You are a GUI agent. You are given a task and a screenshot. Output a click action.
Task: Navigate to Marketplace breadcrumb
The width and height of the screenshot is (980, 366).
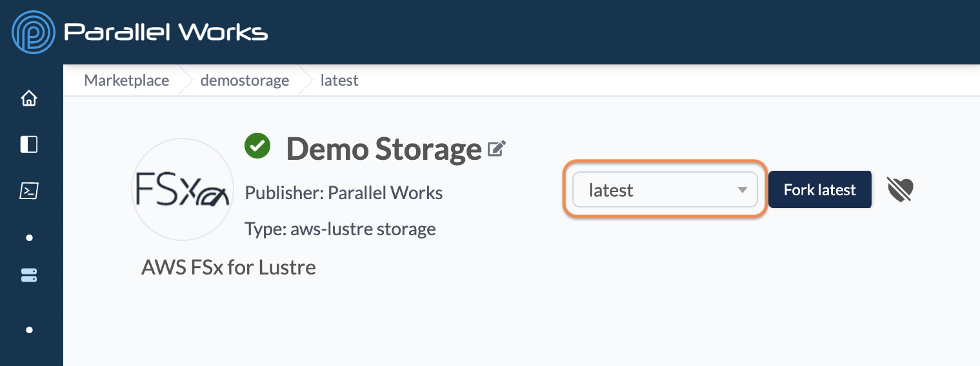click(127, 81)
